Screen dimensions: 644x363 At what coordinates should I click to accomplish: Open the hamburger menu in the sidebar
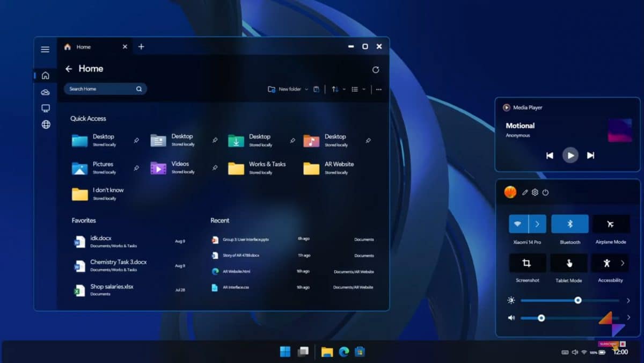coord(45,49)
